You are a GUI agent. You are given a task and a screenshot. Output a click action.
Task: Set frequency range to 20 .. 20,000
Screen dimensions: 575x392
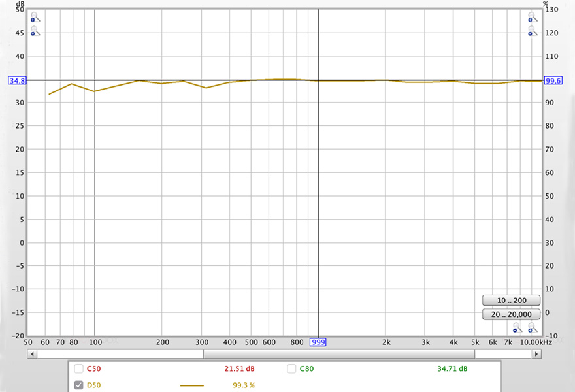[511, 315]
